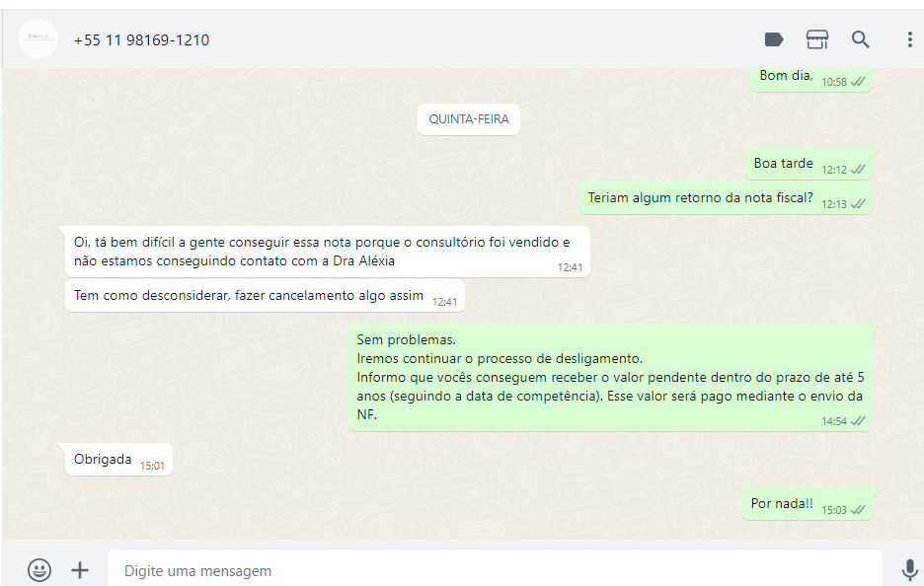924x586 pixels.
Task: Click the "Boa tarde" message bubble
Action: [x=809, y=164]
